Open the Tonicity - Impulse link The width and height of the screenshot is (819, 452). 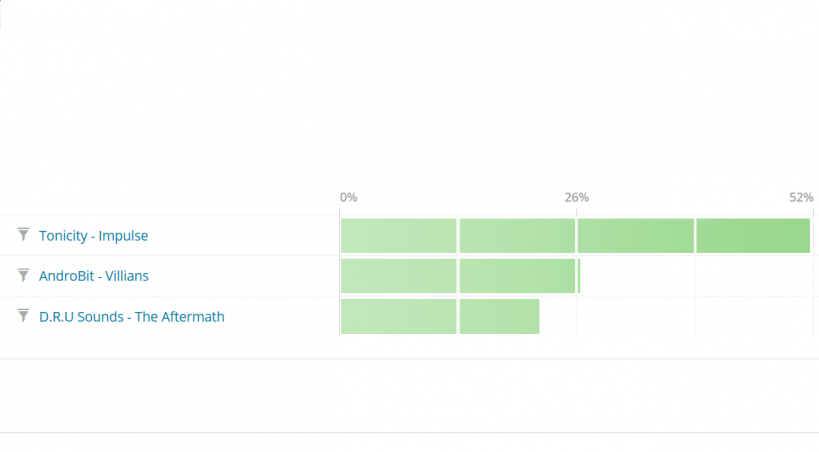(x=93, y=236)
